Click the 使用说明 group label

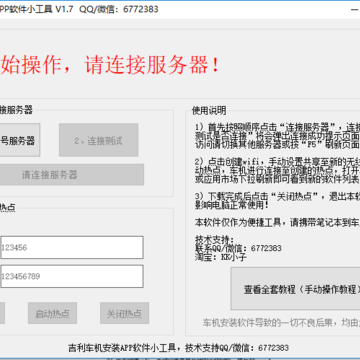209,110
